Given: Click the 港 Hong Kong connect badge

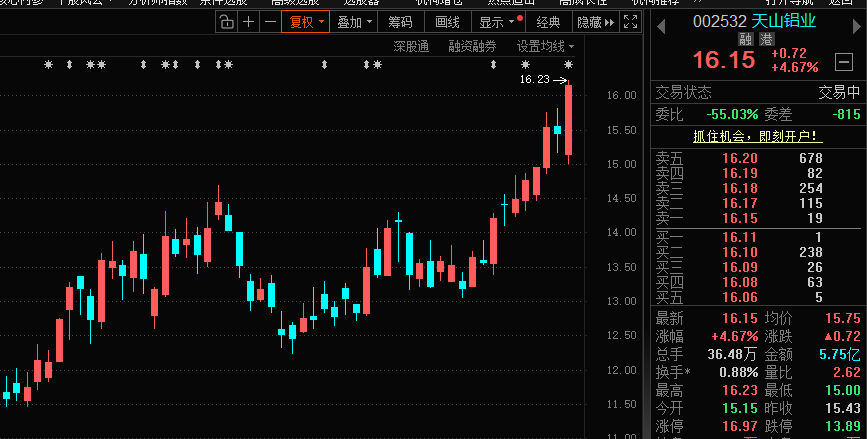Looking at the screenshot, I should click(766, 39).
